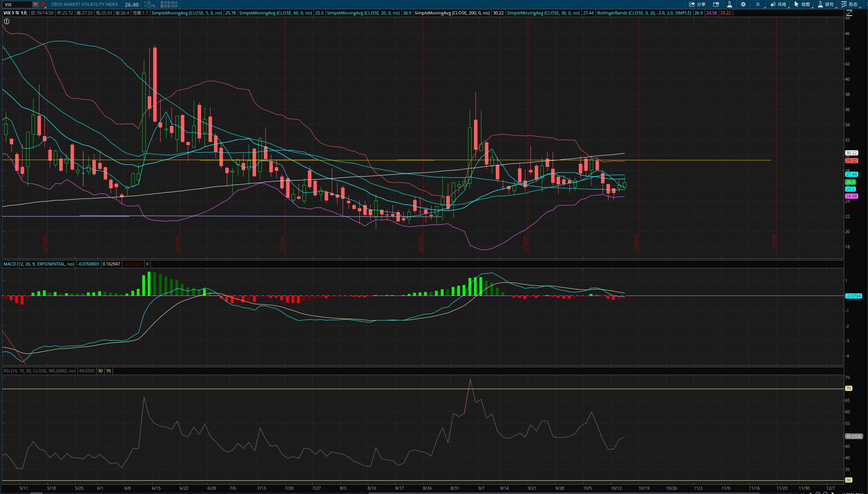868x494 pixels.
Task: Click the RSI 70 overbought bubble
Action: pos(849,388)
